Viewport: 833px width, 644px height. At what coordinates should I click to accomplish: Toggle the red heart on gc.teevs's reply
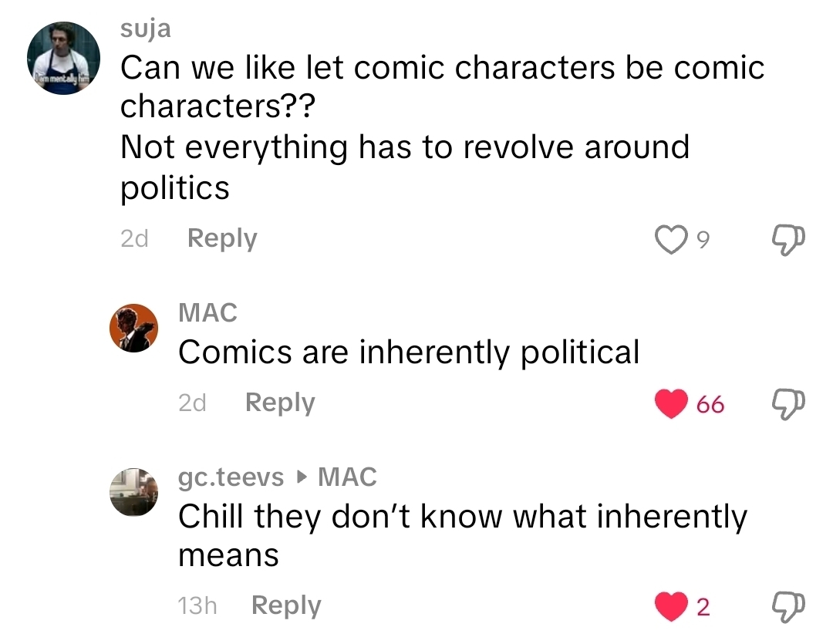pos(671,606)
